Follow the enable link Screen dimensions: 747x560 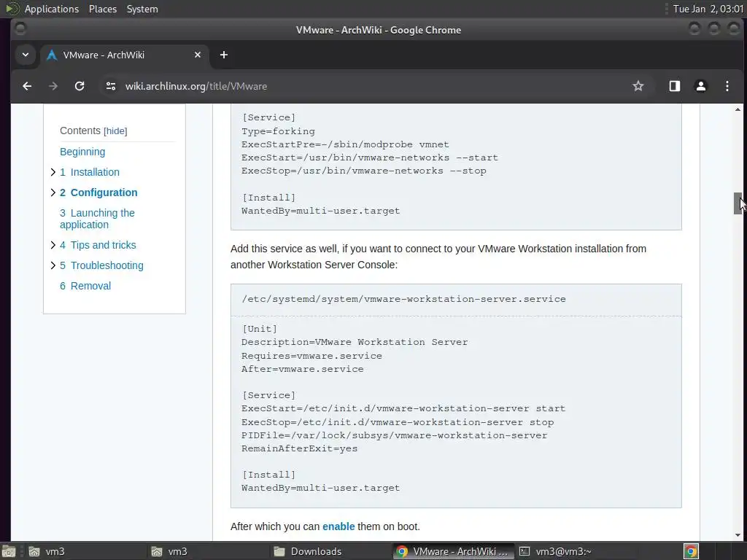point(338,526)
